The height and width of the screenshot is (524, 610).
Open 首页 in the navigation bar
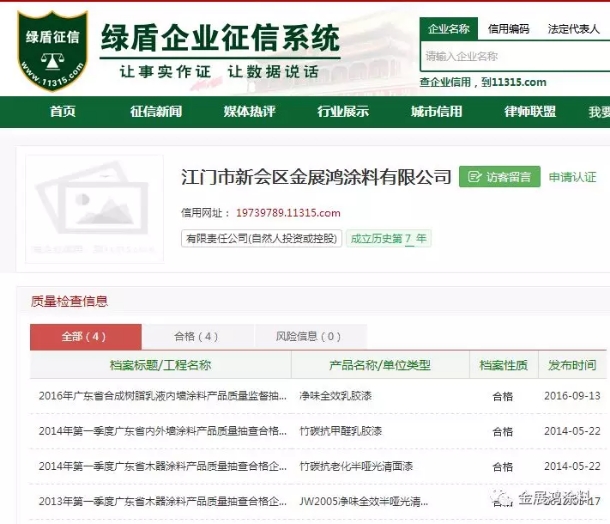tap(63, 112)
